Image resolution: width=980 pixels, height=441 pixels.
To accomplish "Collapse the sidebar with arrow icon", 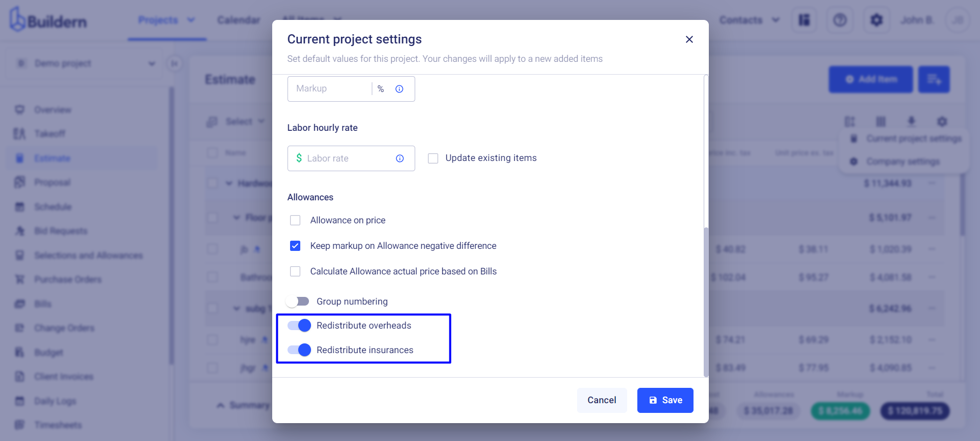I will pyautogui.click(x=174, y=64).
